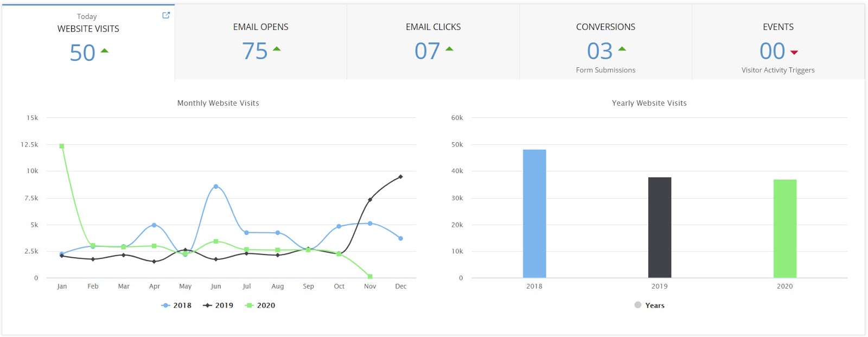This screenshot has height=337, width=868.
Task: Click the green 2020 bar in the yearly chart
Action: pyautogui.click(x=784, y=229)
